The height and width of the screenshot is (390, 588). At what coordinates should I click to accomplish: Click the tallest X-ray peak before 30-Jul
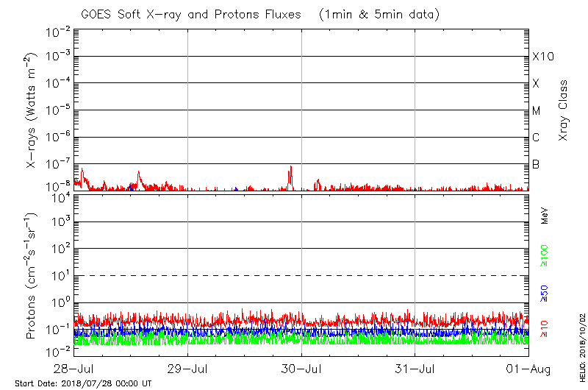pos(291,168)
